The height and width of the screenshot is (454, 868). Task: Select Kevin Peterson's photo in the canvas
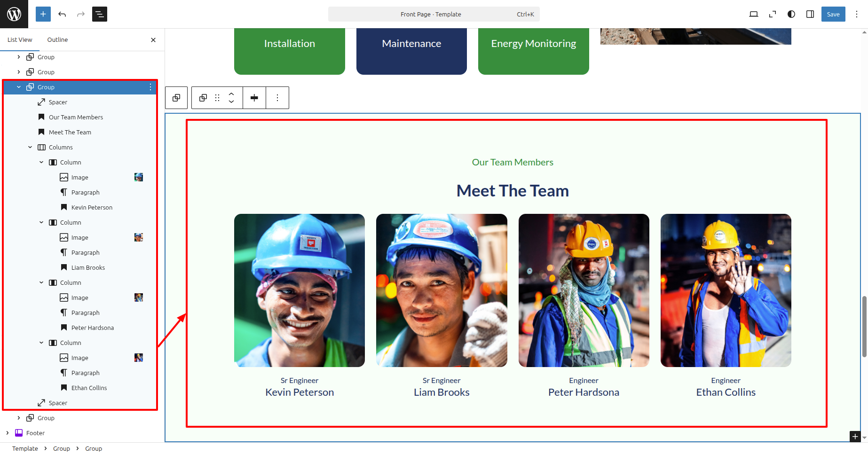click(x=300, y=290)
